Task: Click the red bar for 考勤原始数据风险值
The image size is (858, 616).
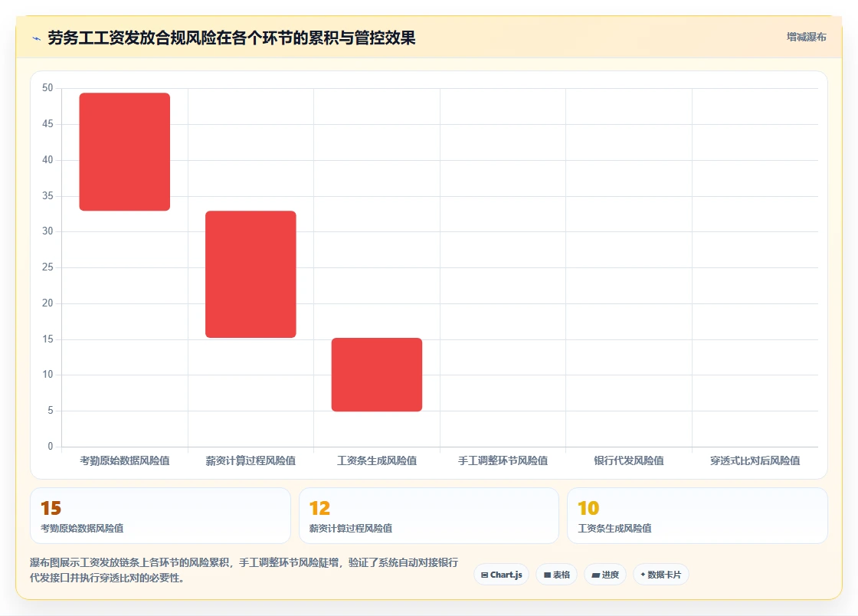Action: [x=125, y=152]
